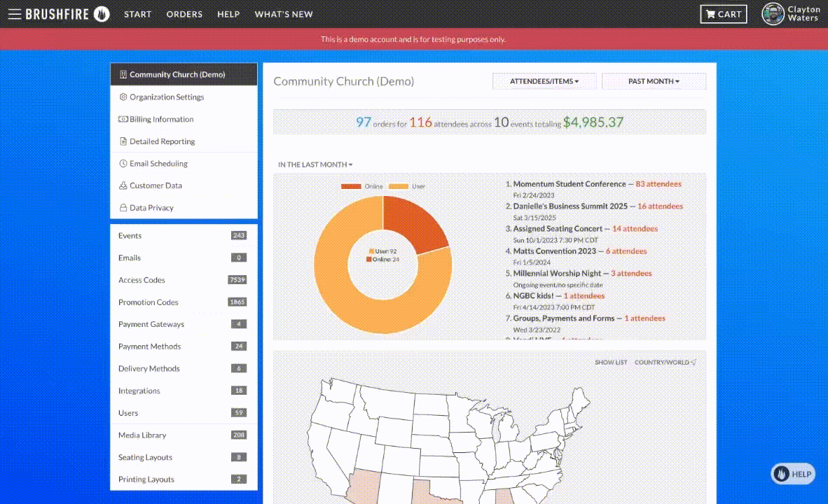Open the hamburger menu icon

pos(14,14)
